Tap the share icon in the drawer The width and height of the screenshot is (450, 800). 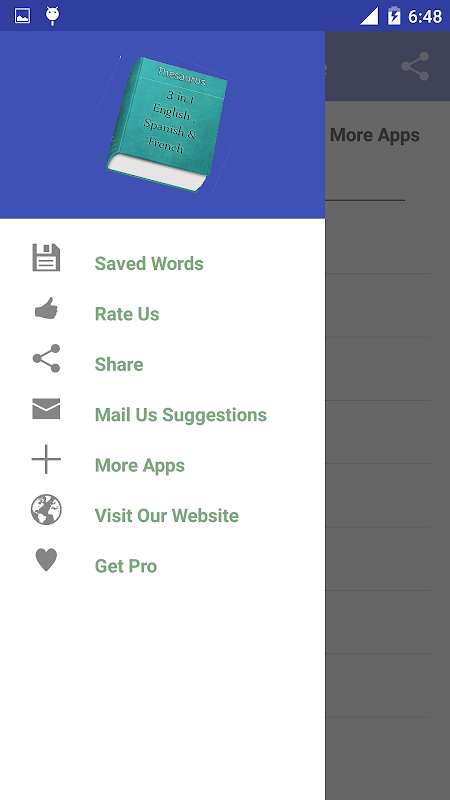[46, 358]
